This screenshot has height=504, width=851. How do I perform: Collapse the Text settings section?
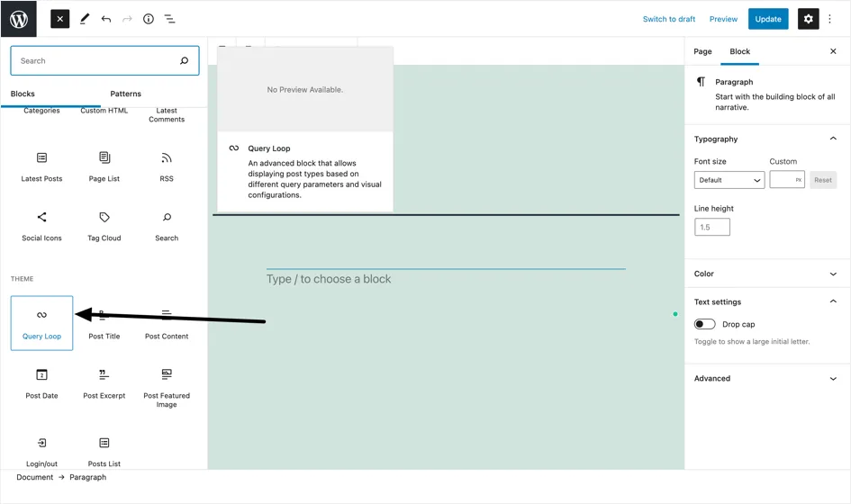pos(766,301)
